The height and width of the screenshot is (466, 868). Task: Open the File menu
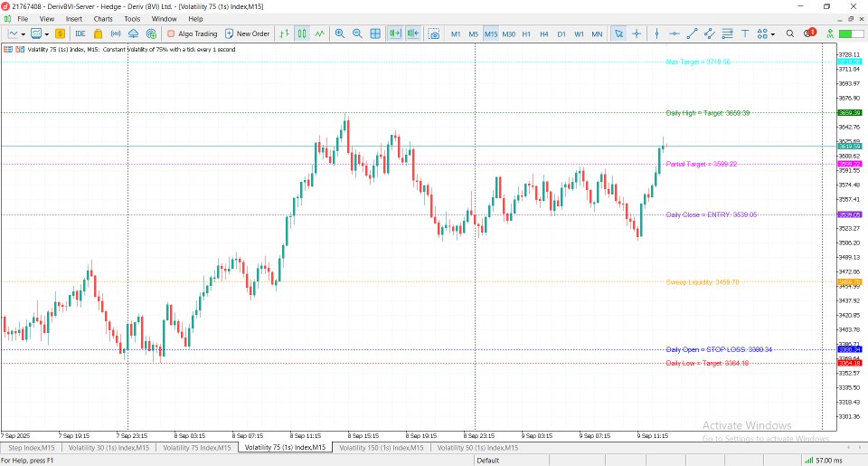tap(23, 19)
